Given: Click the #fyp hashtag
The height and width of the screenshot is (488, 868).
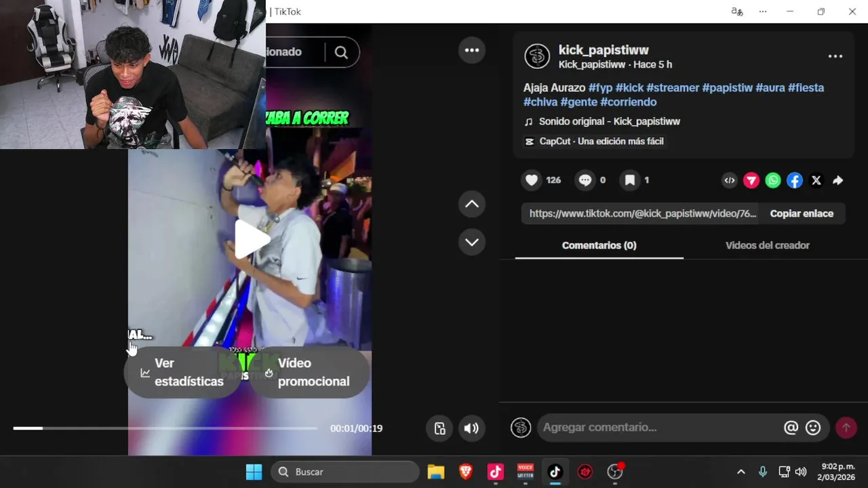Looking at the screenshot, I should point(600,88).
